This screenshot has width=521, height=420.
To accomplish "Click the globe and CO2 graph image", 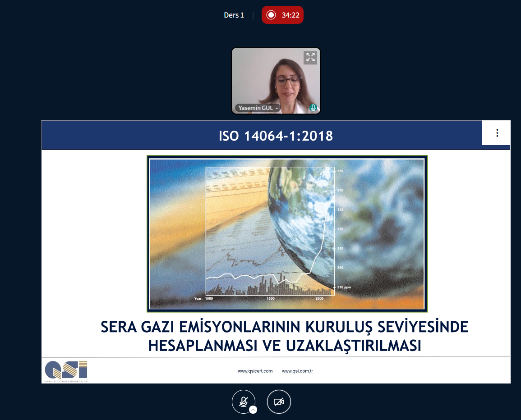I will 287,233.
